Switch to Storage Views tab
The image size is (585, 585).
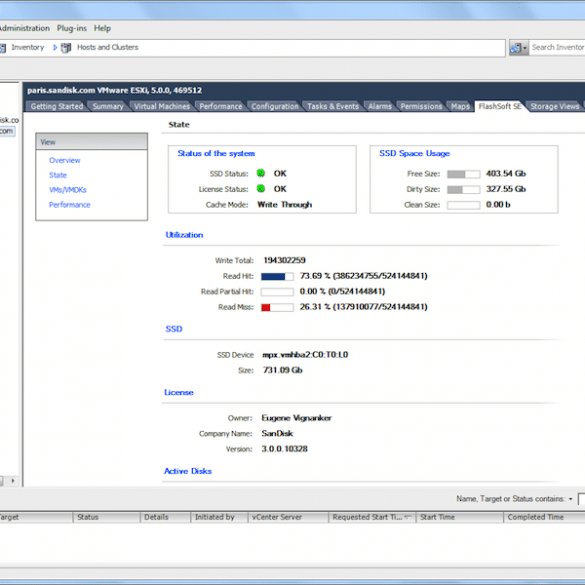555,106
